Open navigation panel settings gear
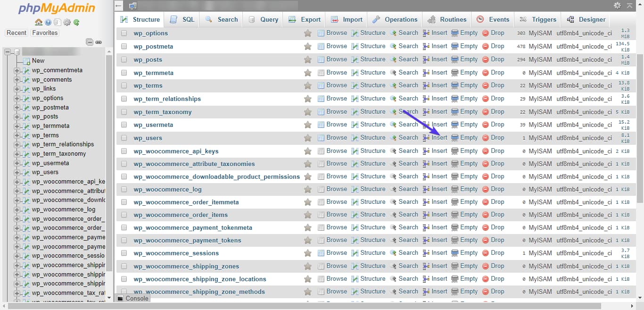This screenshot has height=310, width=644. [66, 22]
